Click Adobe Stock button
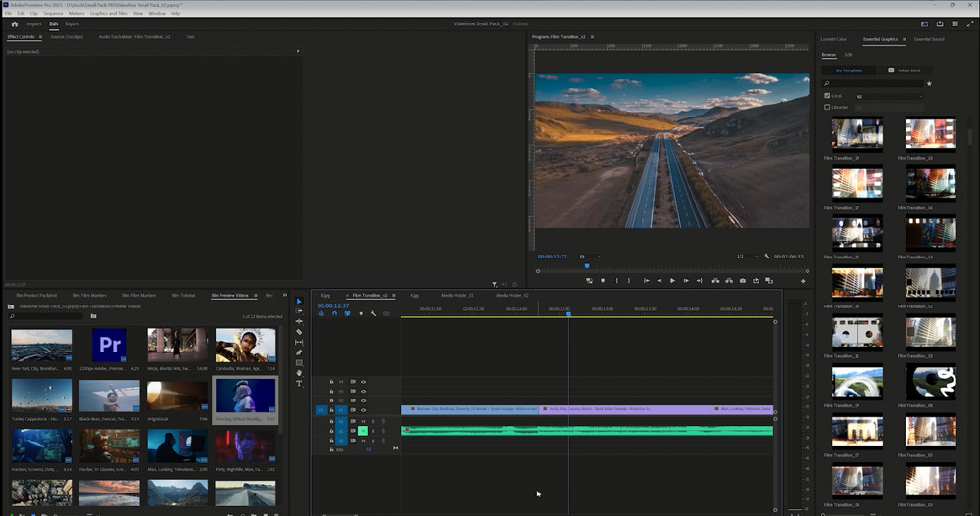The image size is (980, 516). point(905,70)
